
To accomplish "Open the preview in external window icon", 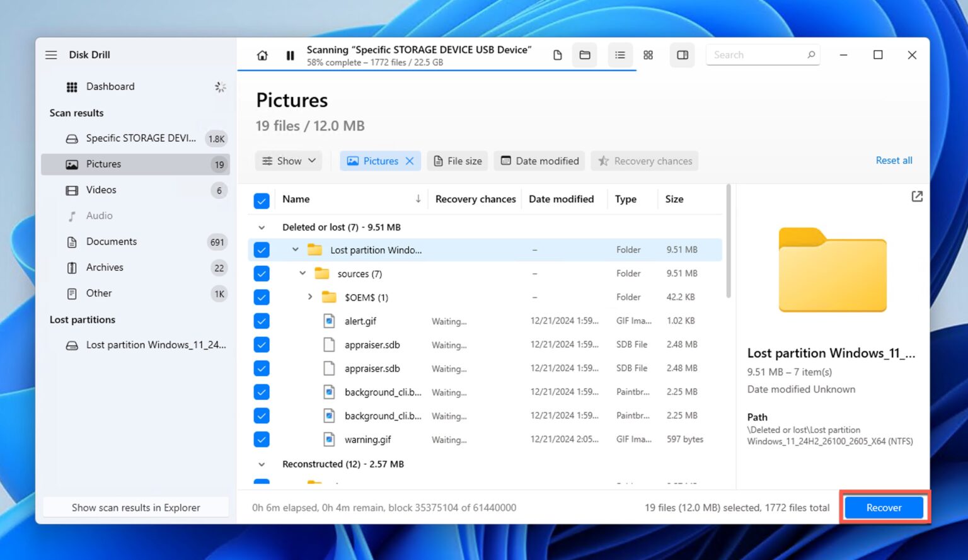I will click(x=917, y=196).
